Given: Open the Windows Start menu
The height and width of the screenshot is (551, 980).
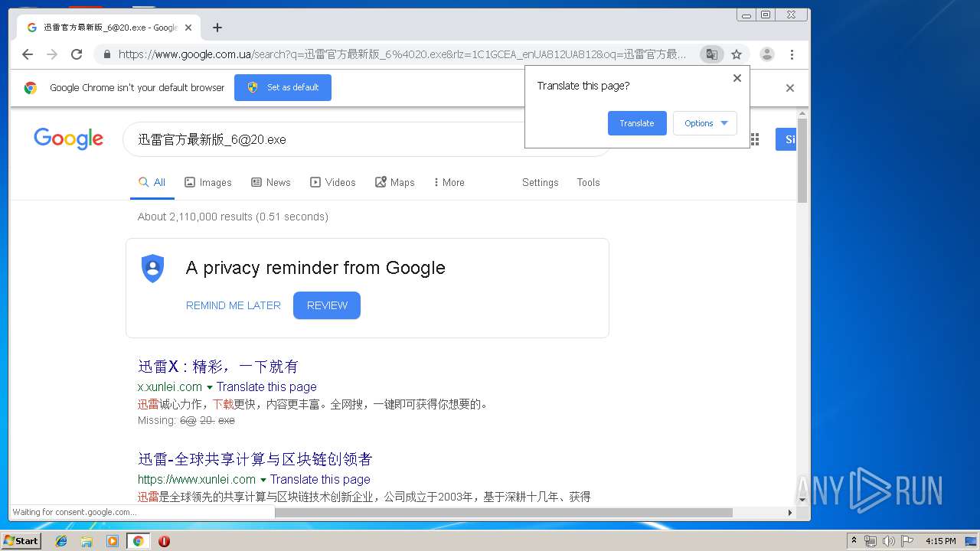Looking at the screenshot, I should tap(21, 541).
